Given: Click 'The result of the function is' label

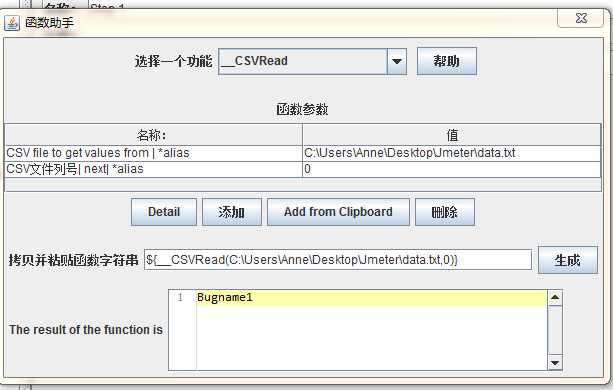Looking at the screenshot, I should pos(86,330).
